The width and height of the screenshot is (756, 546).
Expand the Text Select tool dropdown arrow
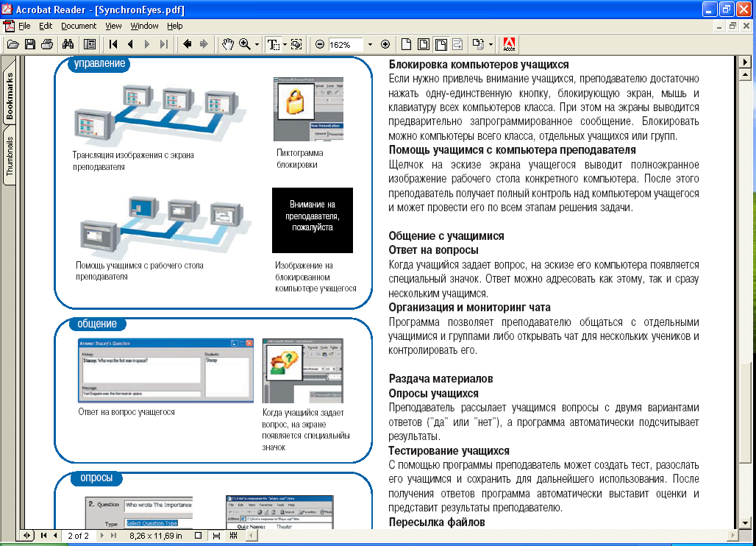click(x=285, y=44)
